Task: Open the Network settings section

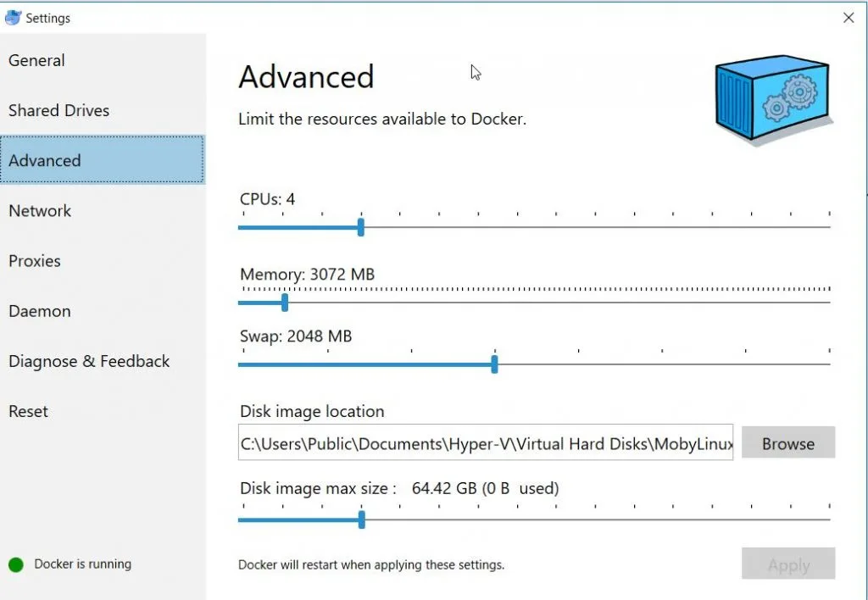Action: tap(39, 210)
